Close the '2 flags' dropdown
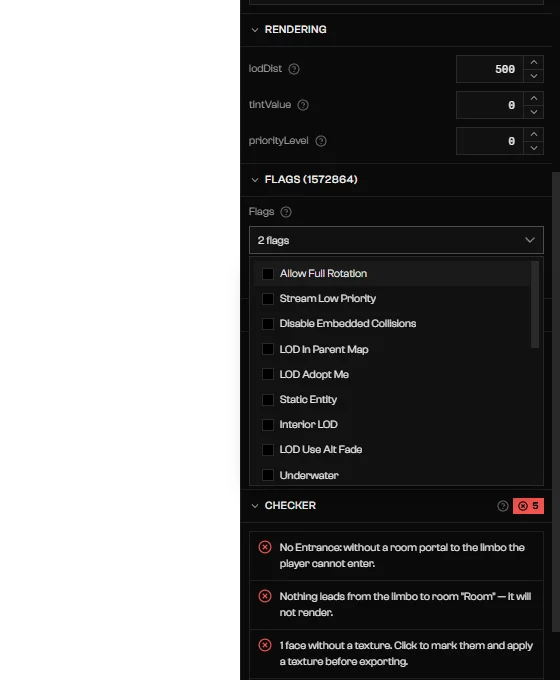This screenshot has width=560, height=680. [x=396, y=240]
